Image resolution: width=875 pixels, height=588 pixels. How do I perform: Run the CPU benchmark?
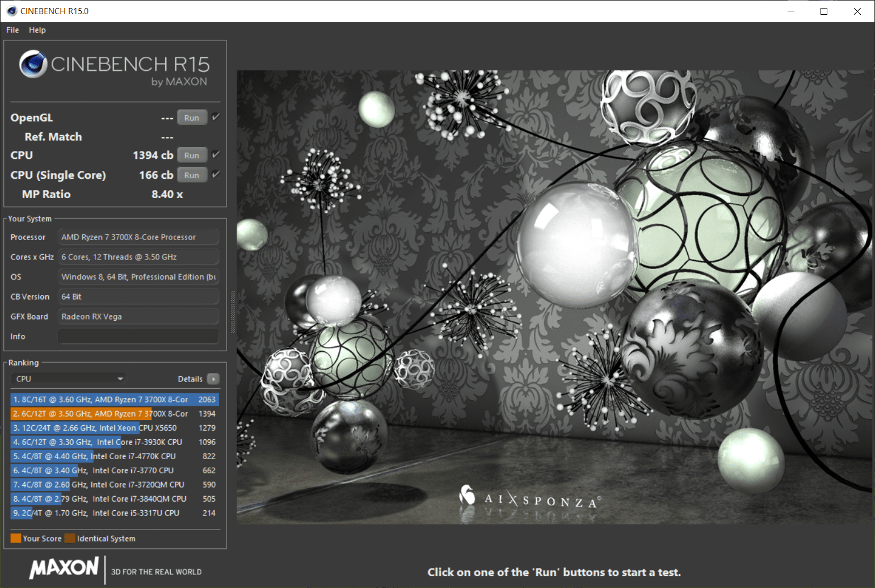pos(192,155)
